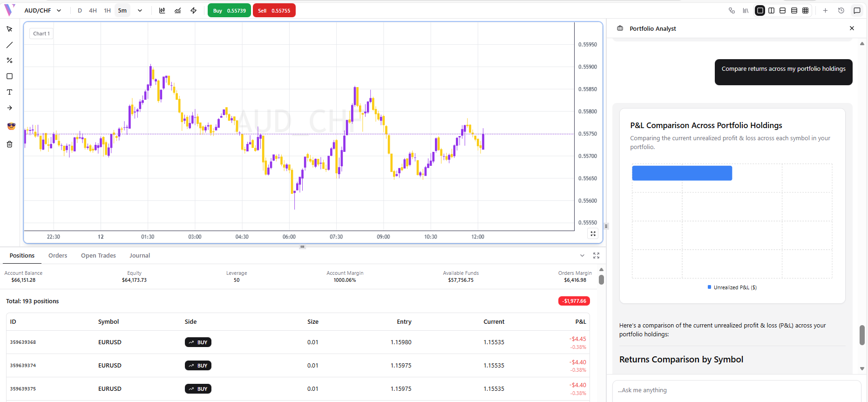
Task: Enable the grid four-chart layout
Action: point(805,11)
